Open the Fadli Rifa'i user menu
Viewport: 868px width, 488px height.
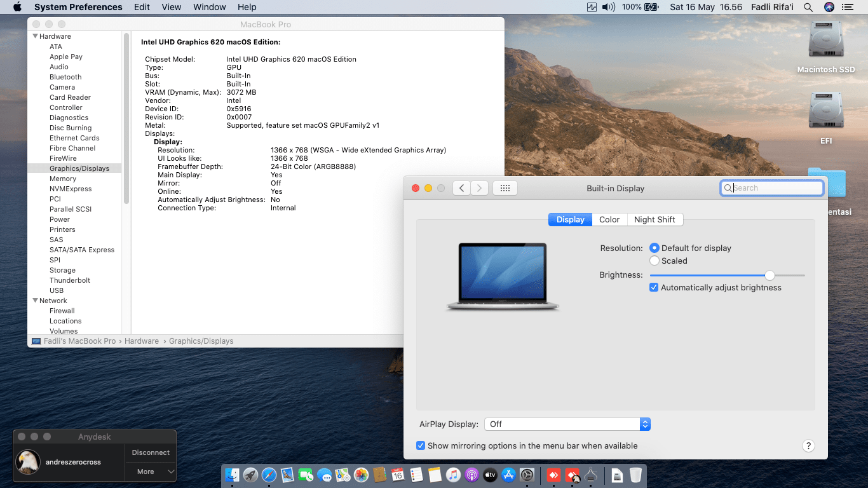coord(771,7)
